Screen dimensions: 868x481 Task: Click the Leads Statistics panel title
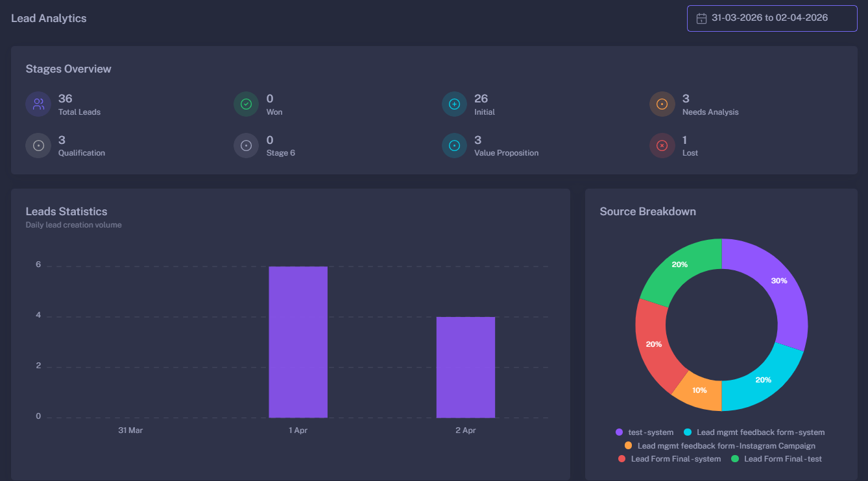click(66, 211)
